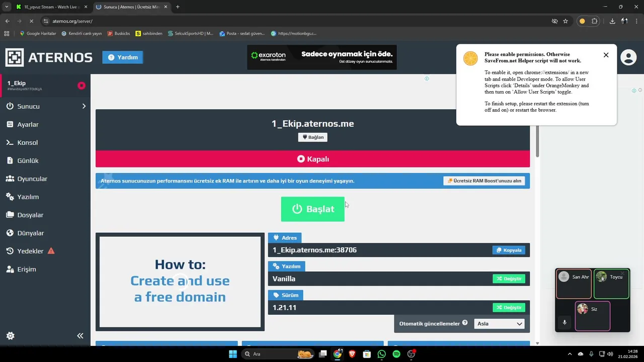Open the Yardım help button
Screen dimensions: 644x362
pyautogui.click(x=123, y=57)
